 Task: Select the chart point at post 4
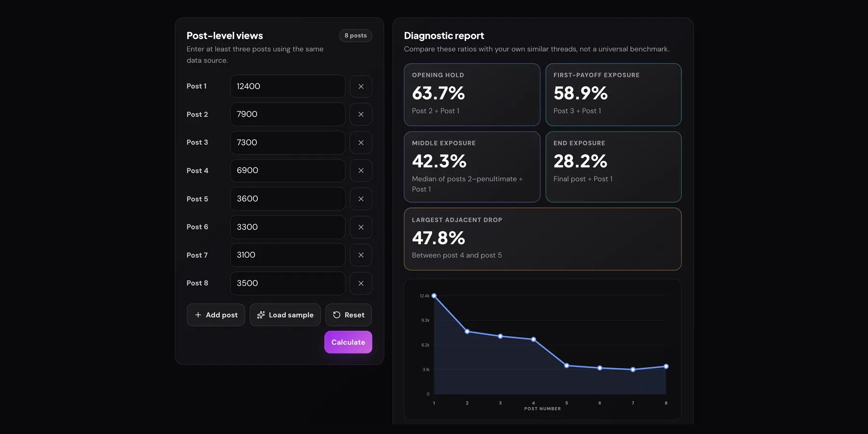point(533,339)
